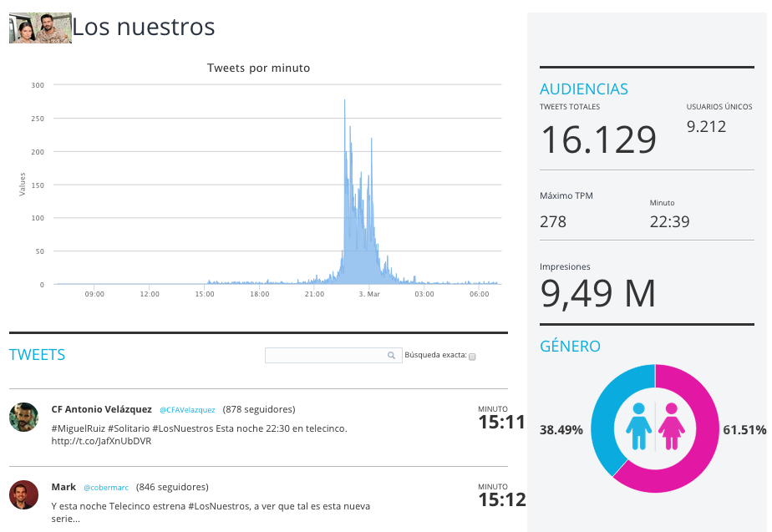Click the 3. Mar label on chart axis
772x532 pixels.
(x=369, y=294)
